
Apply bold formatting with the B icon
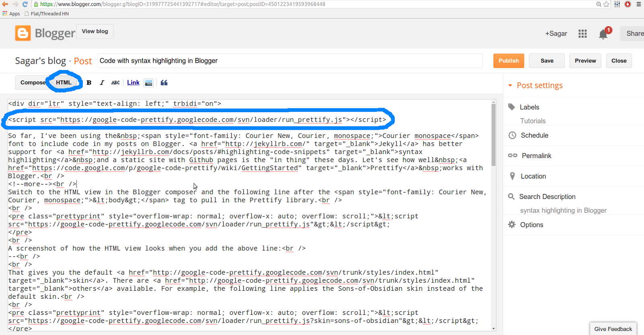pyautogui.click(x=89, y=82)
